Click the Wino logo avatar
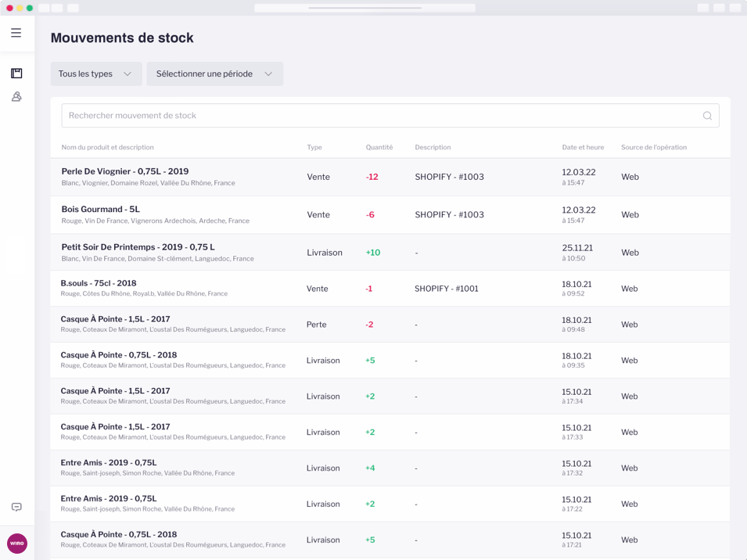 coord(17,544)
